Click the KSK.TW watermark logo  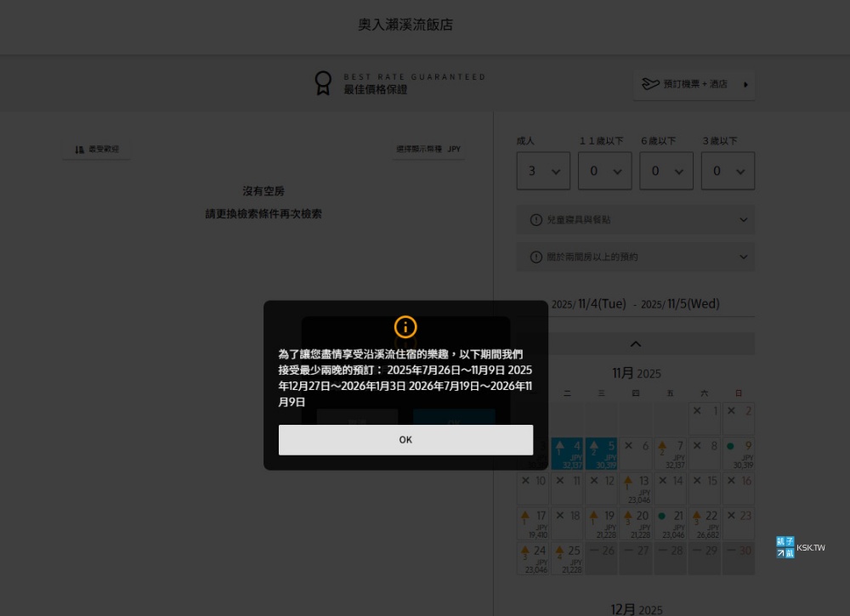coord(800,547)
